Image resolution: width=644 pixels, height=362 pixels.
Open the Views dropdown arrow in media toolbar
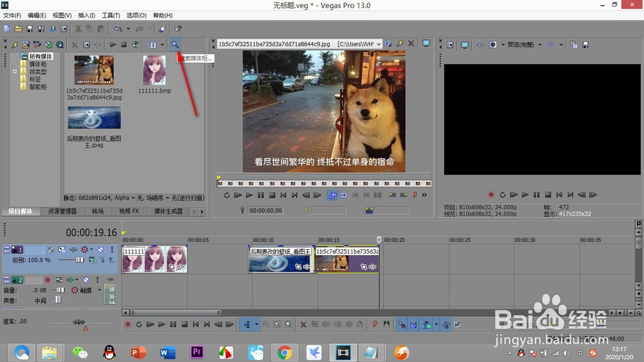pyautogui.click(x=162, y=44)
